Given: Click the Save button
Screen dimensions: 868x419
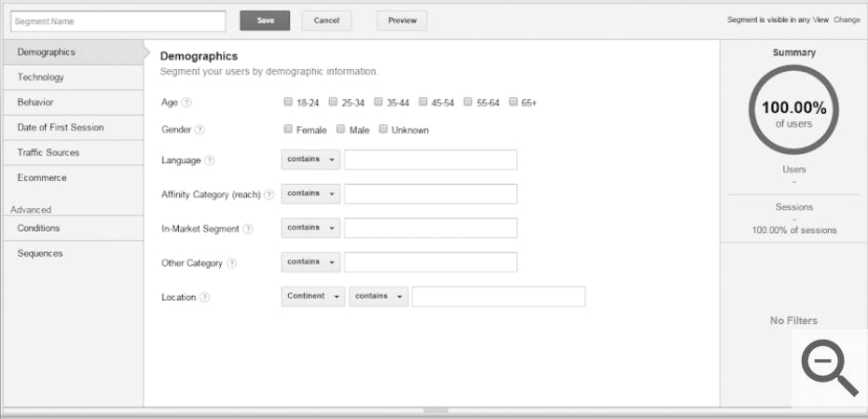Looking at the screenshot, I should point(265,21).
